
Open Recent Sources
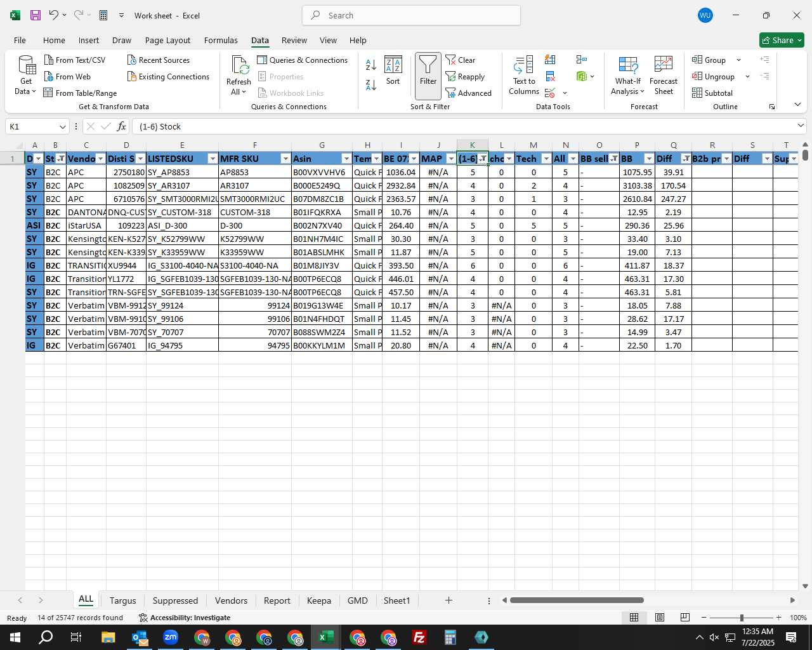pyautogui.click(x=159, y=60)
